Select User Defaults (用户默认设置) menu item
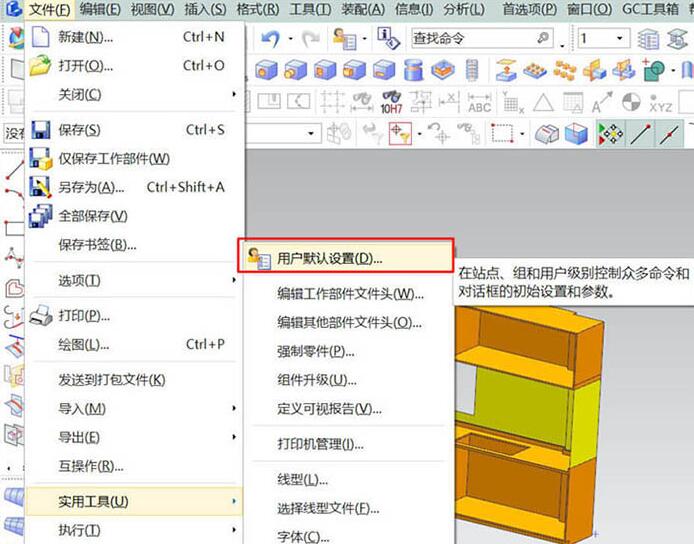This screenshot has height=544, width=694. [329, 258]
